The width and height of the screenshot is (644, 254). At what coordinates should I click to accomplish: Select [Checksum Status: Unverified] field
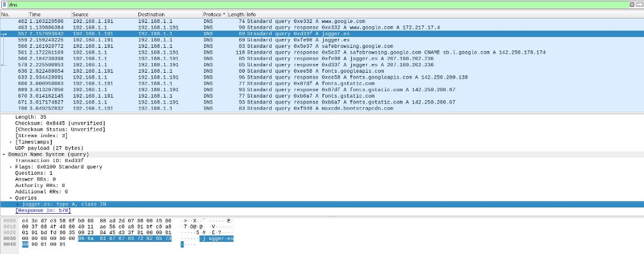pyautogui.click(x=60, y=130)
